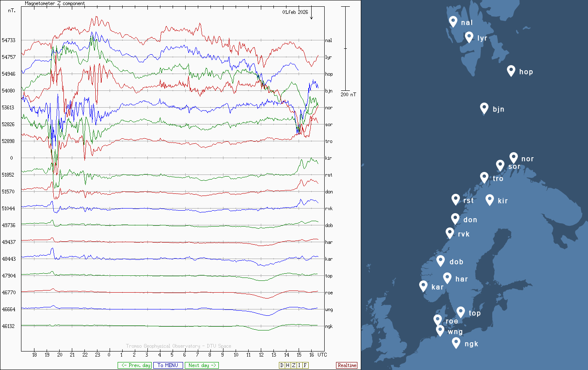The height and width of the screenshot is (370, 588).
Task: Click the baseline value 51044
Action: (8, 209)
